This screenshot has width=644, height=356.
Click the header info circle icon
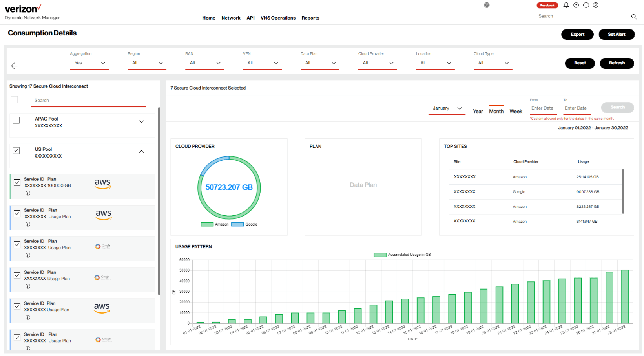point(586,5)
